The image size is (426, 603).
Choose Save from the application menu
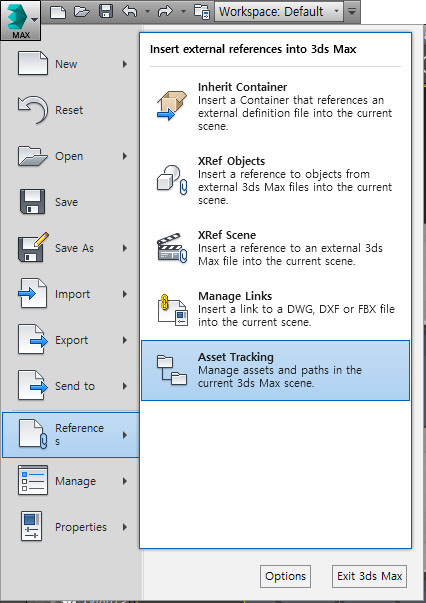click(72, 202)
